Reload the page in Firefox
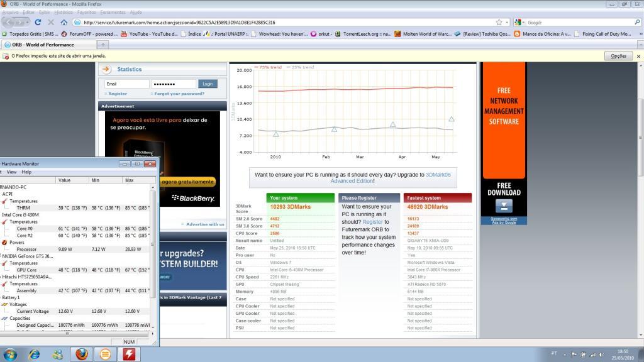This screenshot has height=362, width=644. coord(38,22)
